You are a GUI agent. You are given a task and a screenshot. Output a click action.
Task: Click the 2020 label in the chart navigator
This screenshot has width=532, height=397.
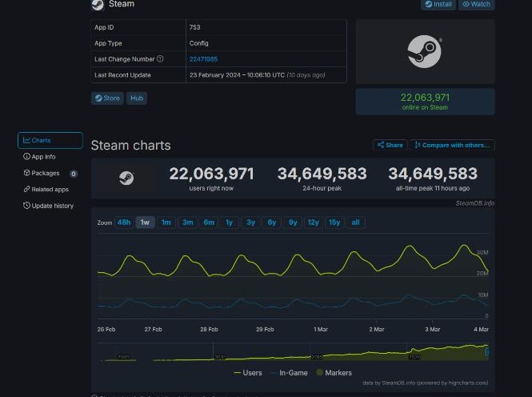tap(414, 357)
